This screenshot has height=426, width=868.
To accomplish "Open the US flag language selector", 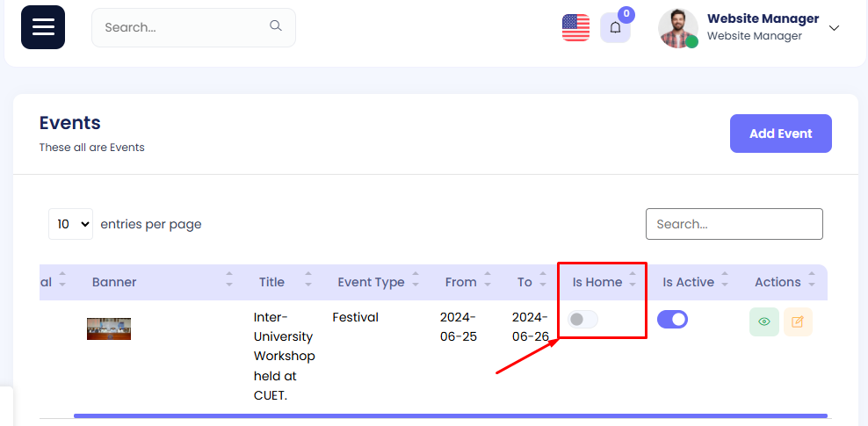I will tap(575, 27).
